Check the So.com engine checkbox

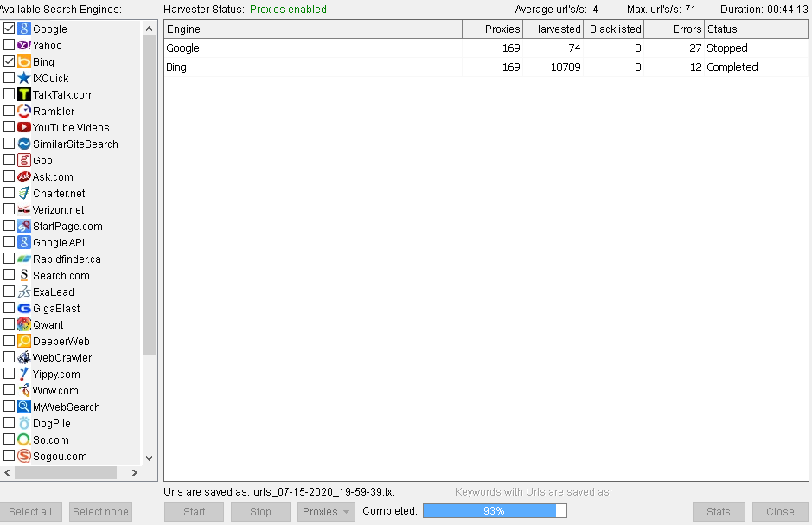[9, 439]
